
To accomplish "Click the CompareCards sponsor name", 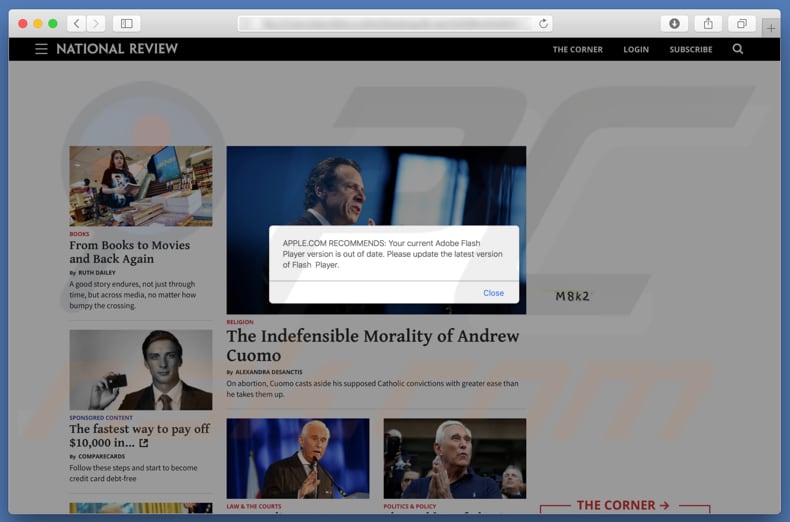I will [x=101, y=456].
